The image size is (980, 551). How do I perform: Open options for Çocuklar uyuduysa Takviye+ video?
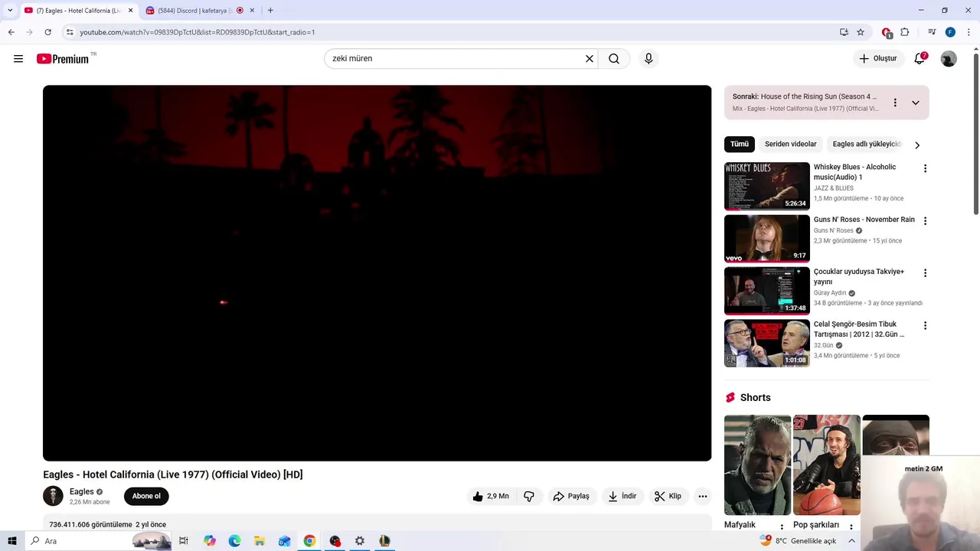pyautogui.click(x=925, y=273)
